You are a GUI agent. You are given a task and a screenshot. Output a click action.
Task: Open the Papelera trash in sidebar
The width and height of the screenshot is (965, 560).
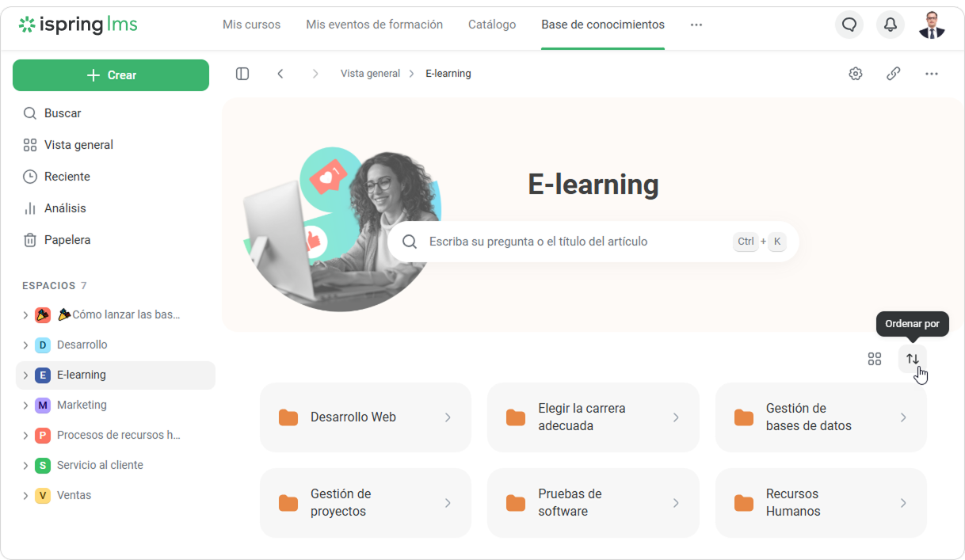pyautogui.click(x=67, y=240)
